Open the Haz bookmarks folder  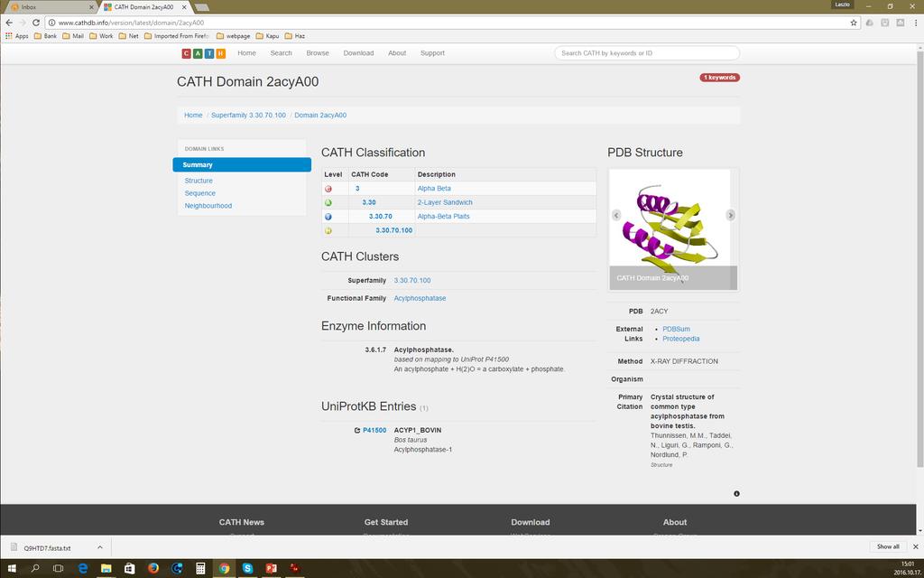[x=295, y=36]
